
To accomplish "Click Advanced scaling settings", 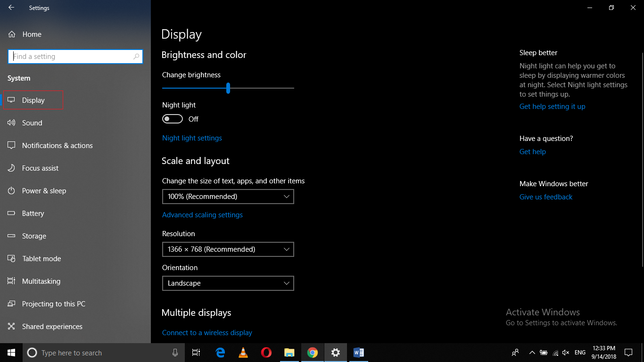I will click(x=202, y=214).
